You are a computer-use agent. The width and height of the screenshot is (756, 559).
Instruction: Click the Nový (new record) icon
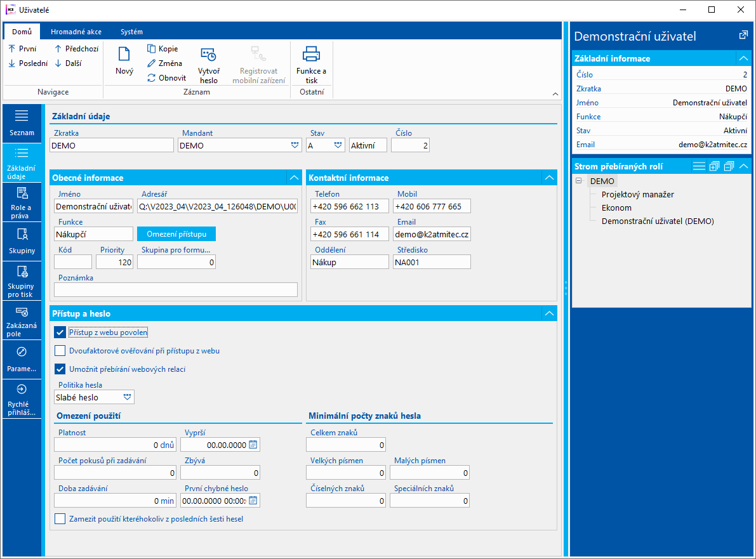[124, 55]
